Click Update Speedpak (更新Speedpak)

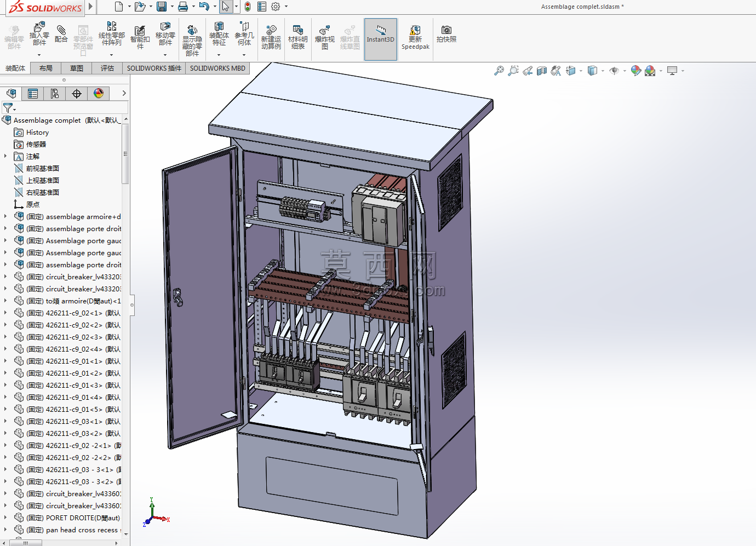tap(415, 37)
